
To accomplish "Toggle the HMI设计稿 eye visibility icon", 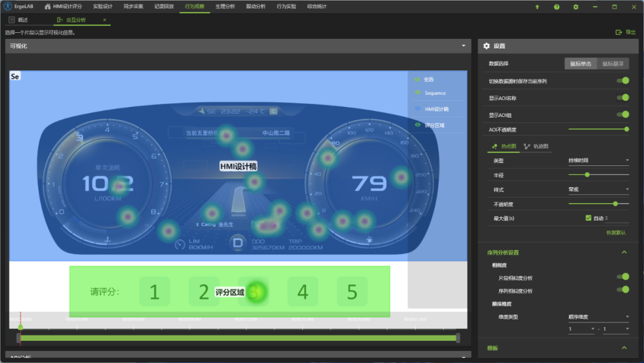I will [x=417, y=109].
